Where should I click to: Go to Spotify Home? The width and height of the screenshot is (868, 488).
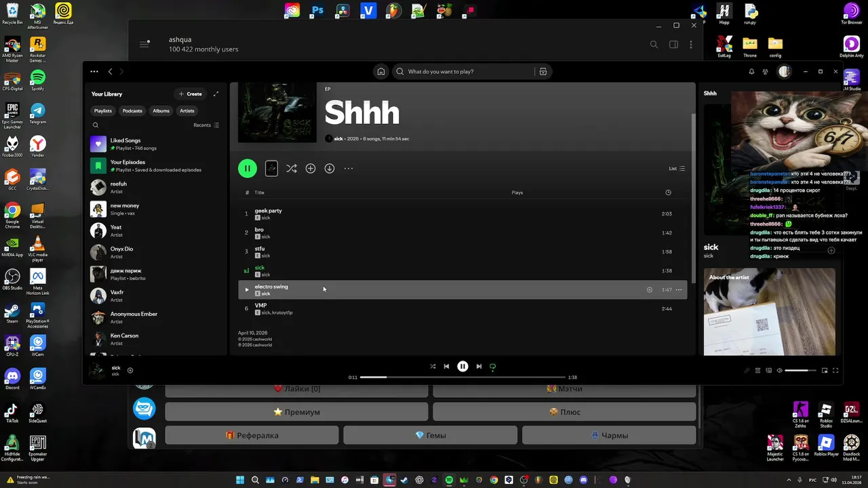381,71
